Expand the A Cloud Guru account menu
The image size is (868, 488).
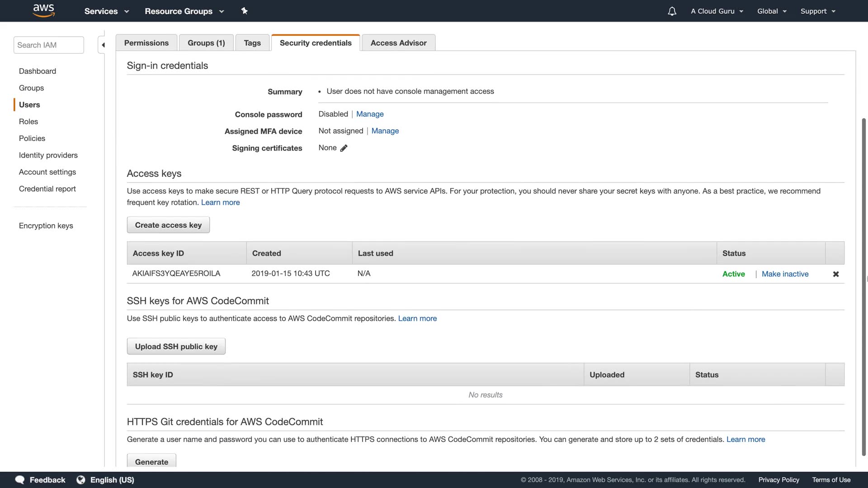click(717, 11)
